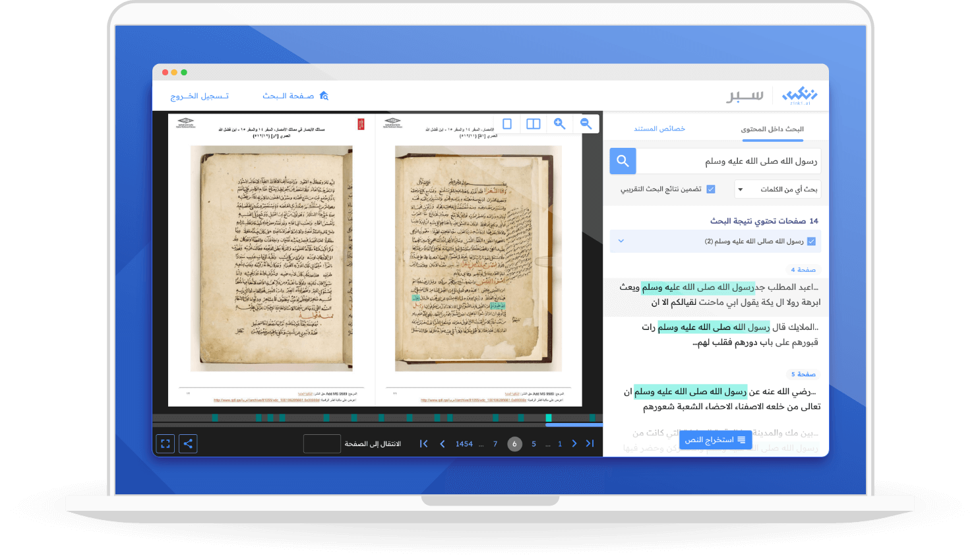Click the الانتقال إلى الصفحة input field
980x555 pixels.
point(322,443)
